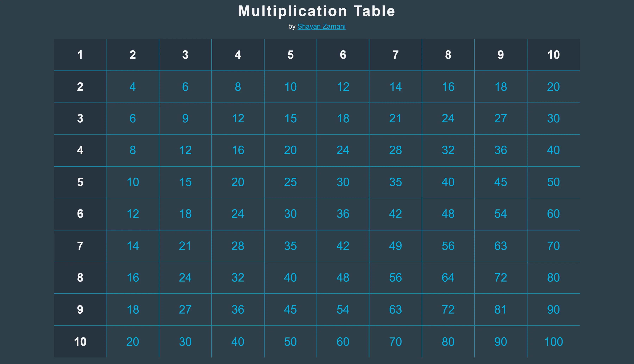Viewport: 634px width, 364px height.
Task: Click the row header labeled 10
Action: pos(80,341)
